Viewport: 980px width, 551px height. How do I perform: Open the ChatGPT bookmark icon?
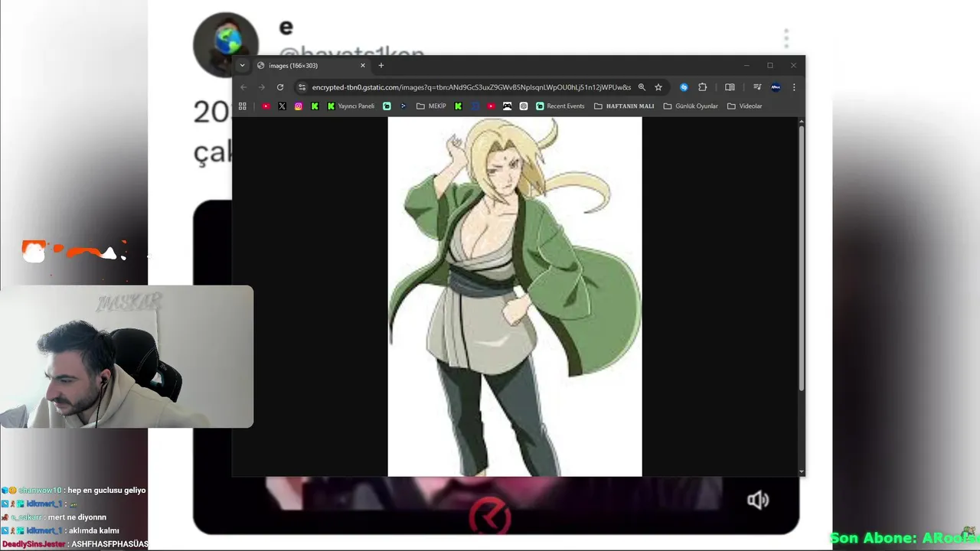tap(524, 106)
